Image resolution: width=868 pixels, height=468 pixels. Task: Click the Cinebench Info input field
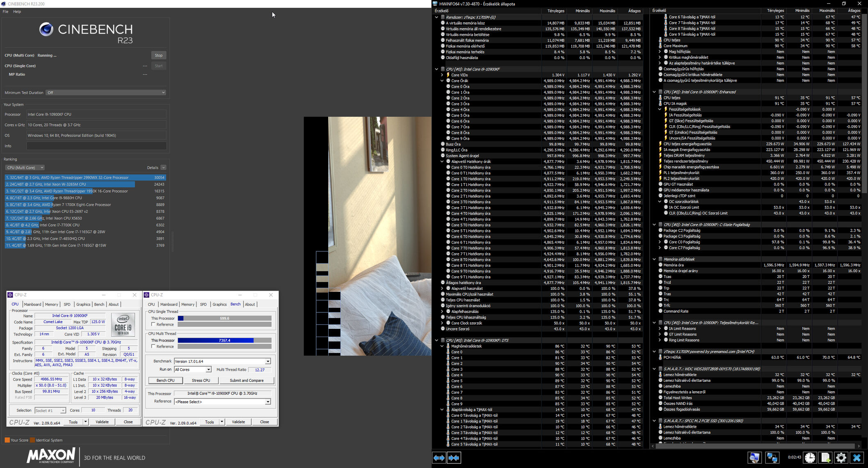coord(96,146)
